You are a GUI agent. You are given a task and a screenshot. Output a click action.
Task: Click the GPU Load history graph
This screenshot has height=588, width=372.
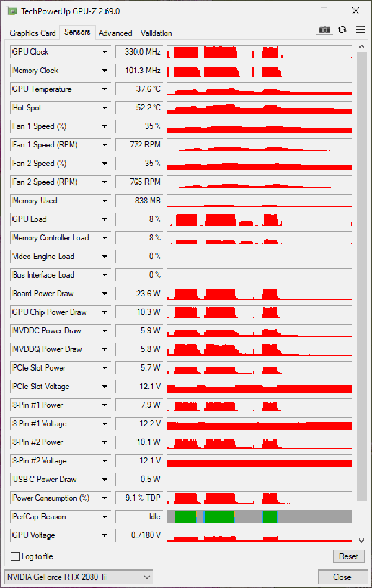coord(259,219)
